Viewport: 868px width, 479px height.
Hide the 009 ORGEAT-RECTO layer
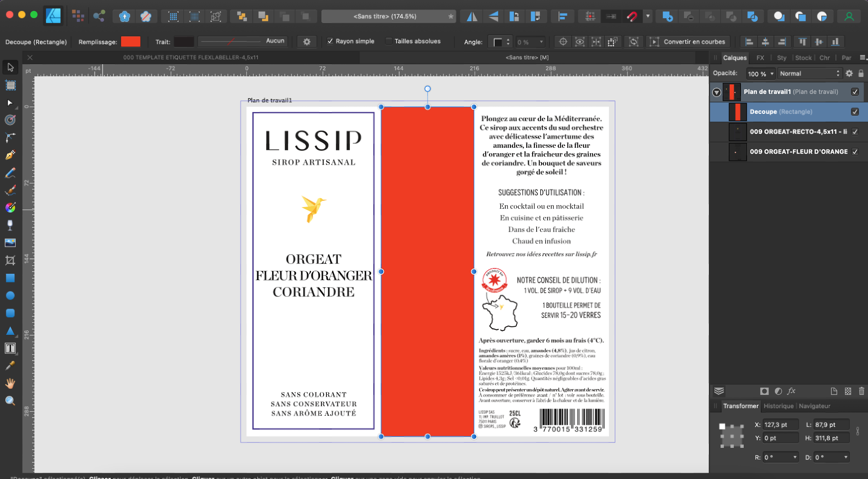(855, 131)
